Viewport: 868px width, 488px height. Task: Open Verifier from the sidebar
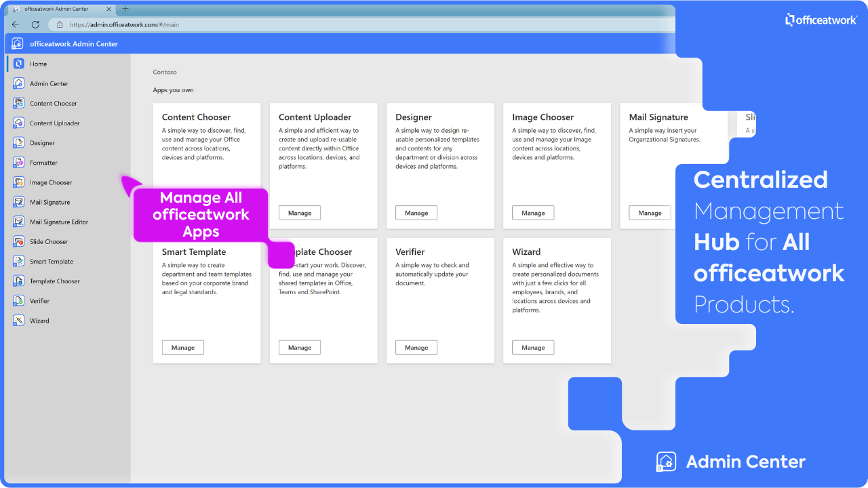(x=68, y=301)
